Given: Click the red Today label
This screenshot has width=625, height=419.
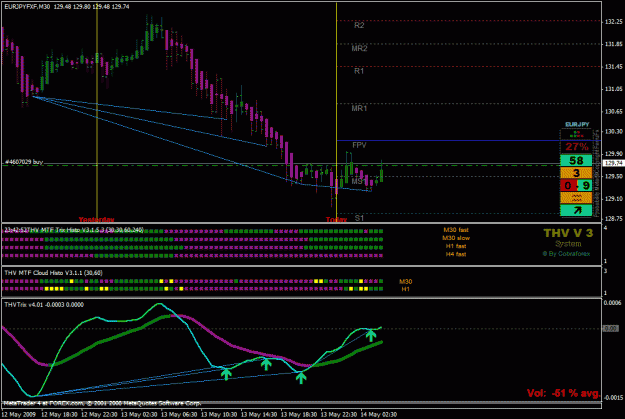Looking at the screenshot, I should click(x=336, y=220).
